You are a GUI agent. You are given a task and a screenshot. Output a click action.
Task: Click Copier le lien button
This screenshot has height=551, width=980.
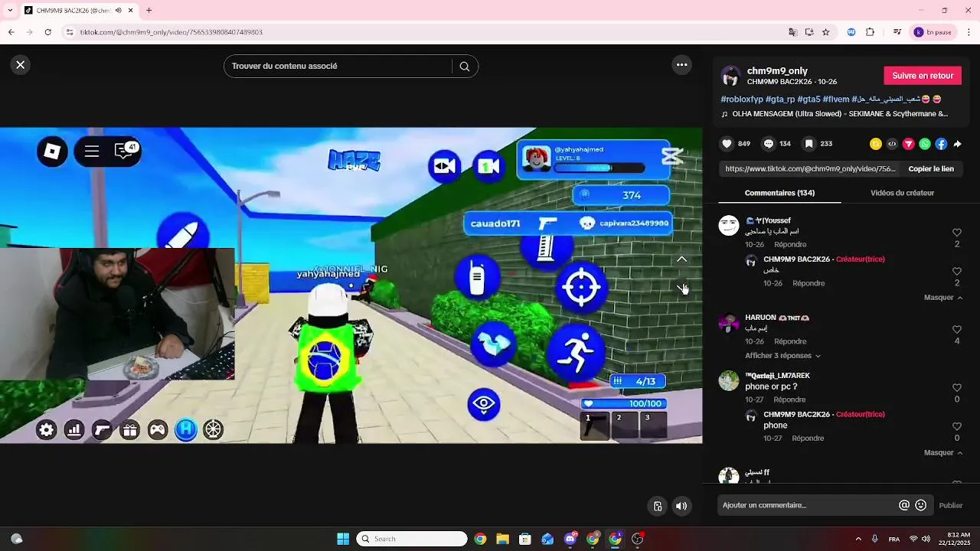(931, 169)
